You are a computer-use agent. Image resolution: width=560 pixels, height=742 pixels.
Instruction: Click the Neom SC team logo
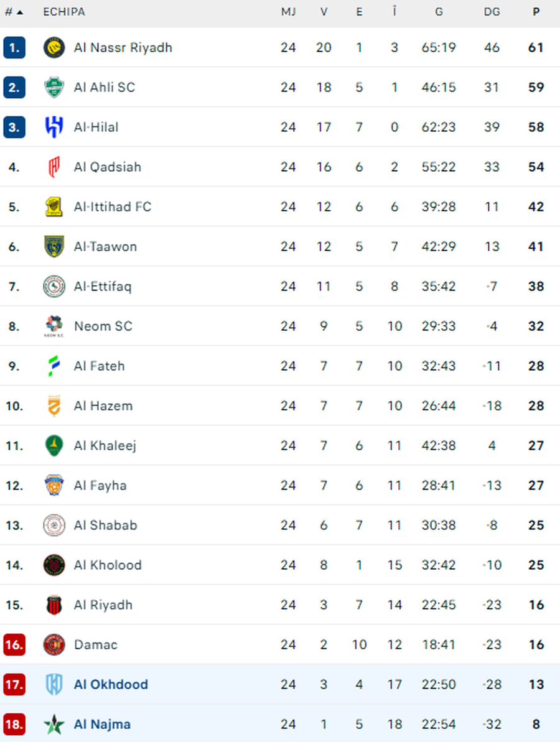(54, 327)
